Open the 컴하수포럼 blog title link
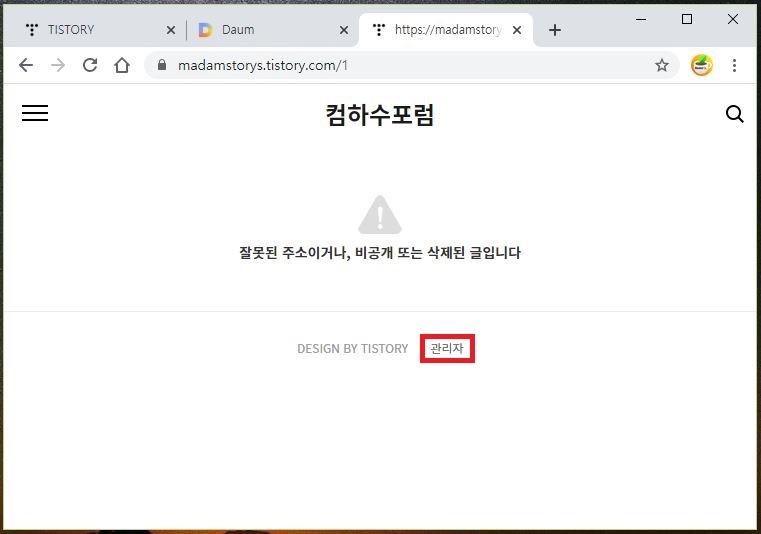 [380, 115]
